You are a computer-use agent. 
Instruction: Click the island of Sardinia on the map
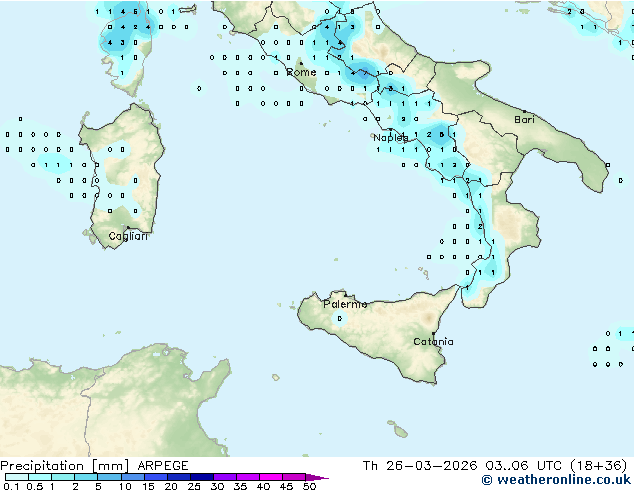point(123,174)
